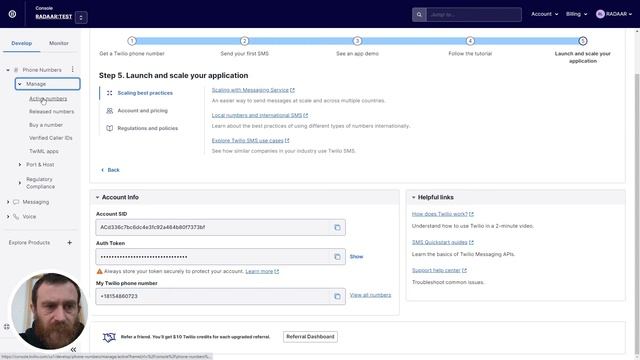Click the search magnifier icon

(419, 15)
